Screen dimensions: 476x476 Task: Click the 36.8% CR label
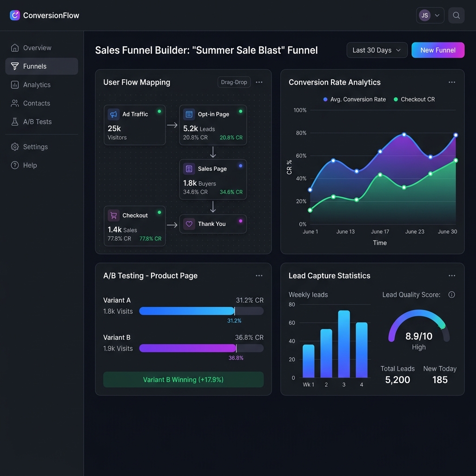[249, 337]
